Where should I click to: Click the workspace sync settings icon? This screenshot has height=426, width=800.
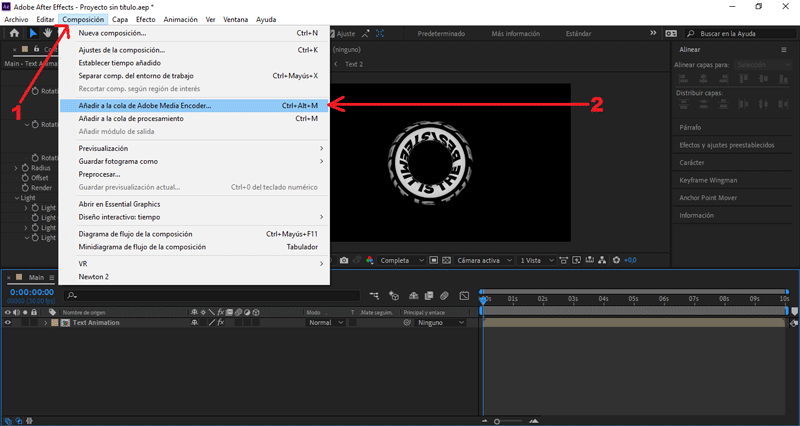click(671, 33)
